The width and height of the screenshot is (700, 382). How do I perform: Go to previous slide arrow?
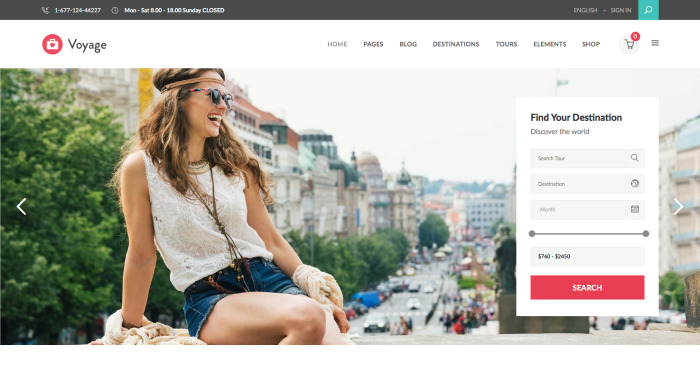21,206
